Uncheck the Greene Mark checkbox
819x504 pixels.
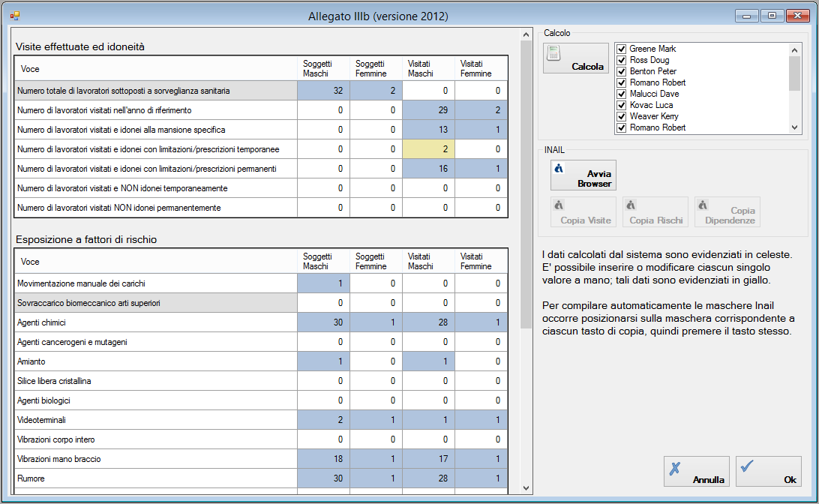[622, 49]
